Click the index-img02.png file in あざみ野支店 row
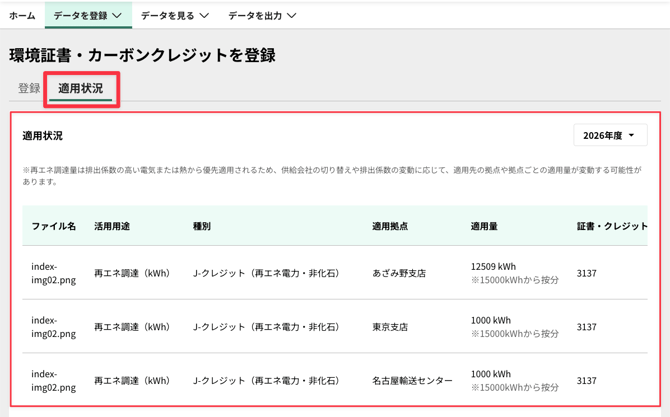The width and height of the screenshot is (670, 417). [x=53, y=273]
